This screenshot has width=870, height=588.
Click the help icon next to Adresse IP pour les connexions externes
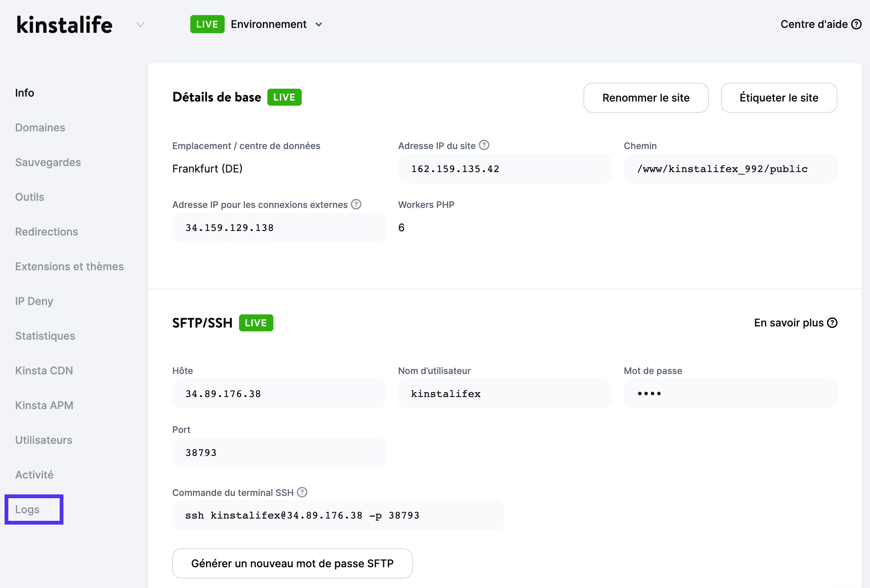pyautogui.click(x=356, y=204)
